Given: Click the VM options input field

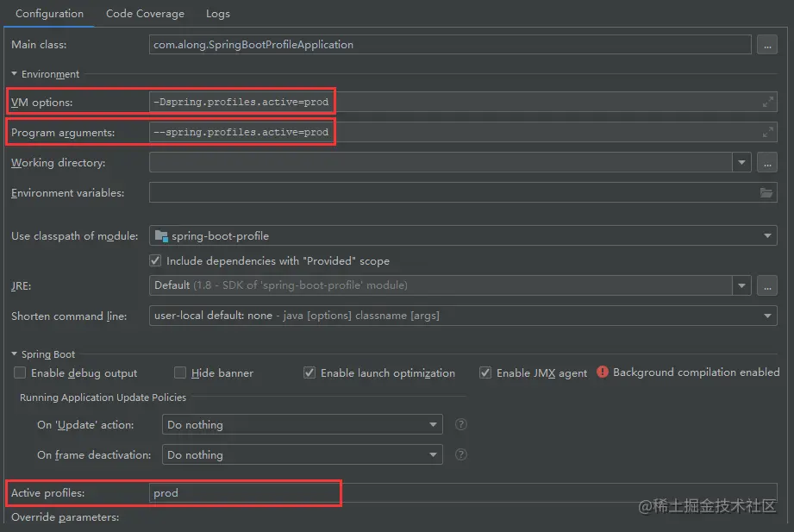Looking at the screenshot, I should click(463, 102).
